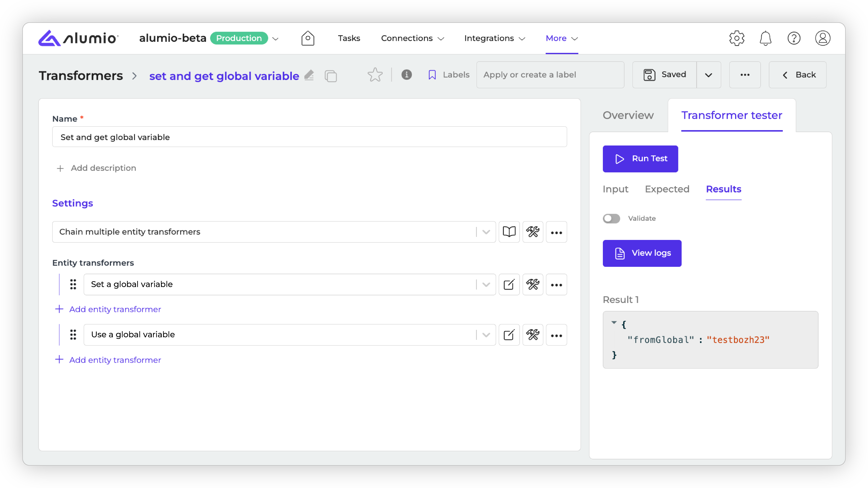Screen dimensions: 868x488
Task: Open the user profile avatar icon
Action: [x=823, y=38]
